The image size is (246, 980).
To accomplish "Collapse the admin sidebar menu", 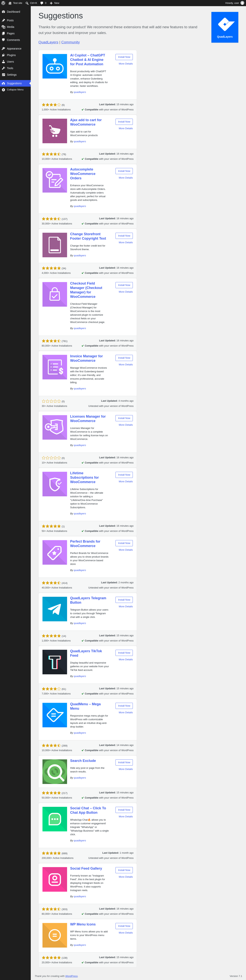I will (x=15, y=90).
